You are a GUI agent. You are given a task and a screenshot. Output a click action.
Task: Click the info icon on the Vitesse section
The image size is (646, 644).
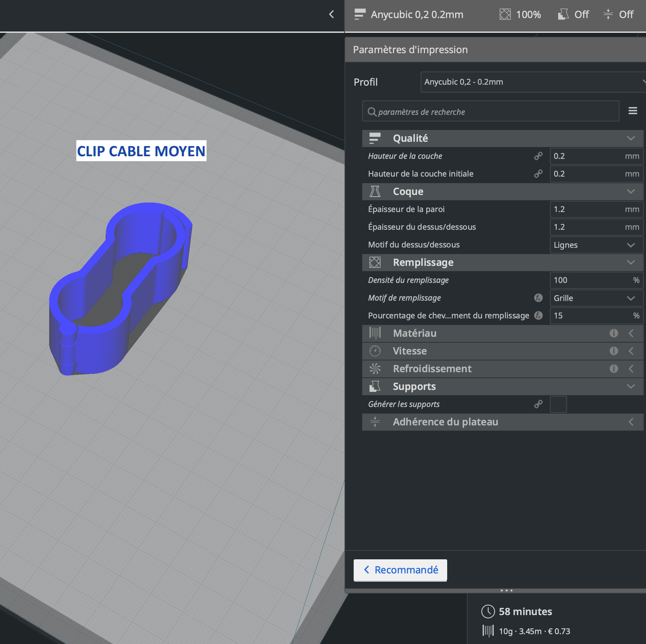614,351
